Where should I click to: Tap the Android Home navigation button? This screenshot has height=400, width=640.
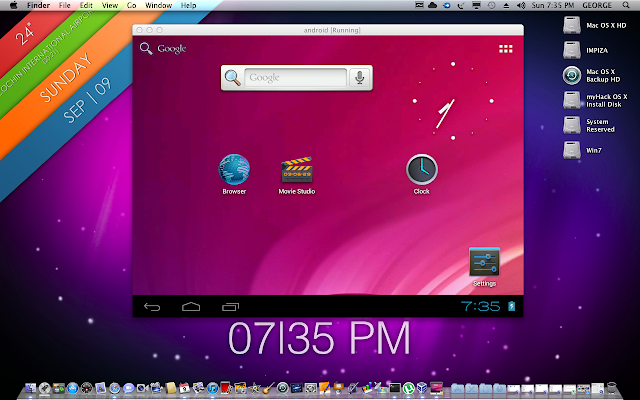(191, 307)
